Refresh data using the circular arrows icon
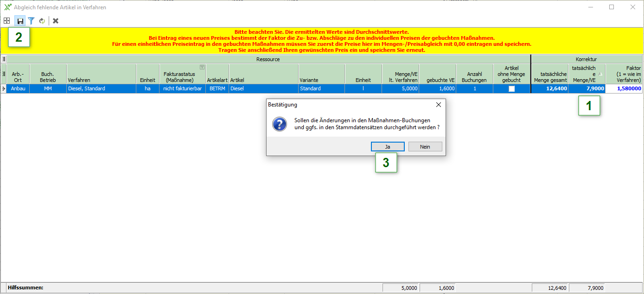This screenshot has height=294, width=644. [x=42, y=21]
